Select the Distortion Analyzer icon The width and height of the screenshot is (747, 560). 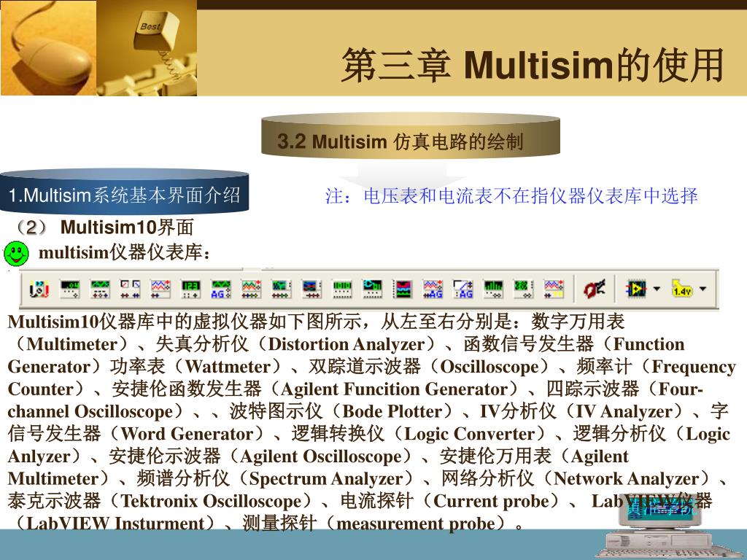[69, 289]
